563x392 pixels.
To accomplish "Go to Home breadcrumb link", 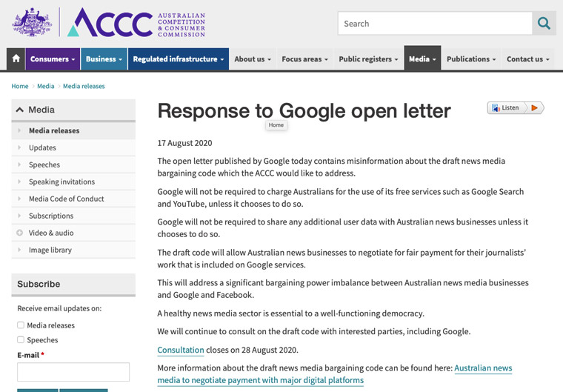I will click(x=20, y=86).
